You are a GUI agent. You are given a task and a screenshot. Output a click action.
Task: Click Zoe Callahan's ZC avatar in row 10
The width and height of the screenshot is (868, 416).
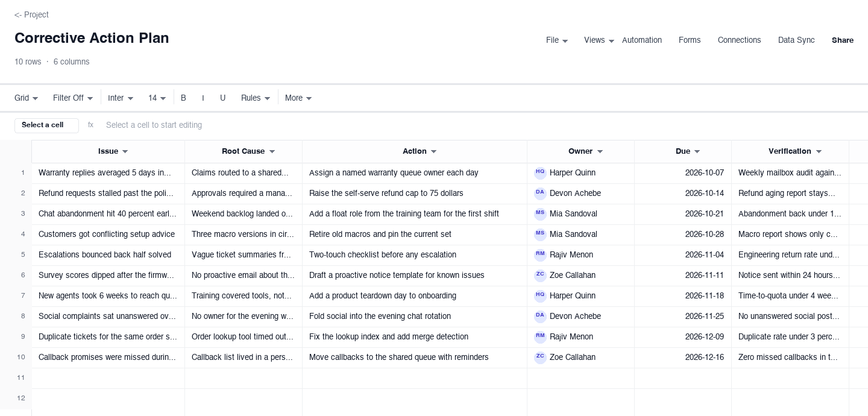tap(540, 358)
